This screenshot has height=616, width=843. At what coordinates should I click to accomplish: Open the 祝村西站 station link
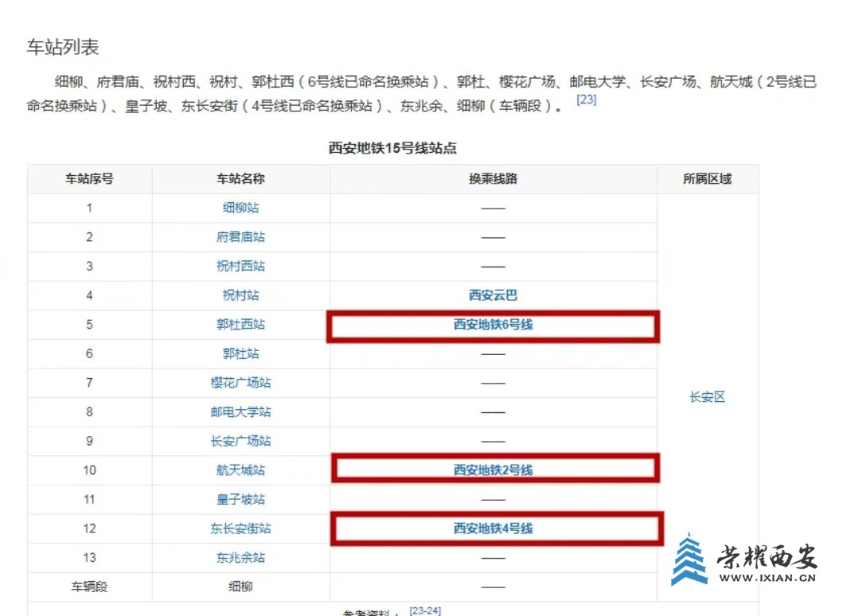(240, 266)
